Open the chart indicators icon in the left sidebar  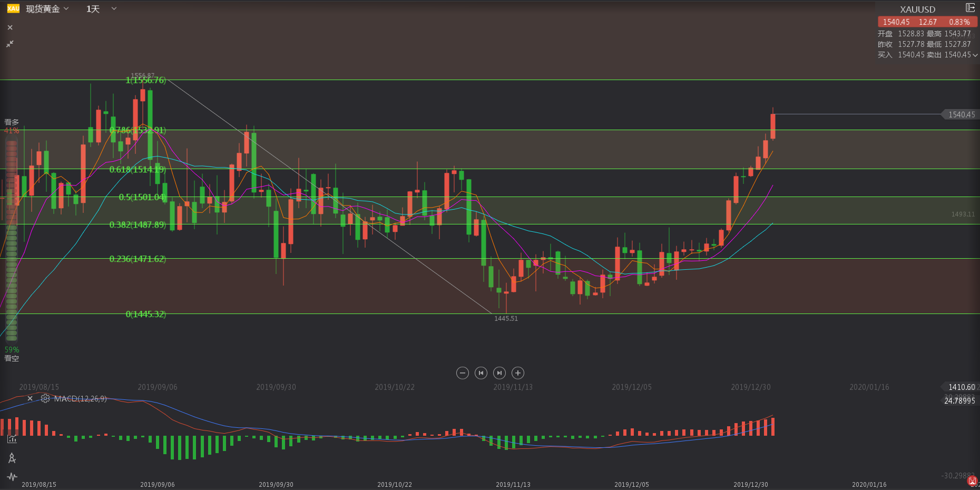12,439
